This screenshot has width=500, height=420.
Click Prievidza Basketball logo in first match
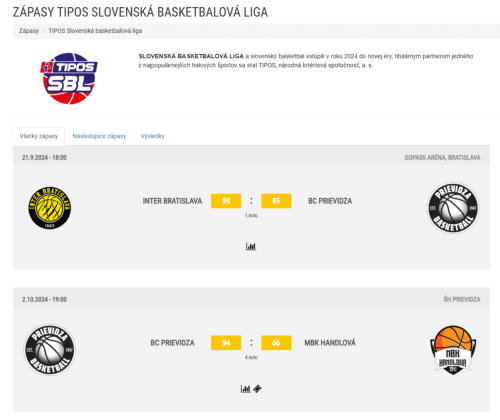coord(453,208)
